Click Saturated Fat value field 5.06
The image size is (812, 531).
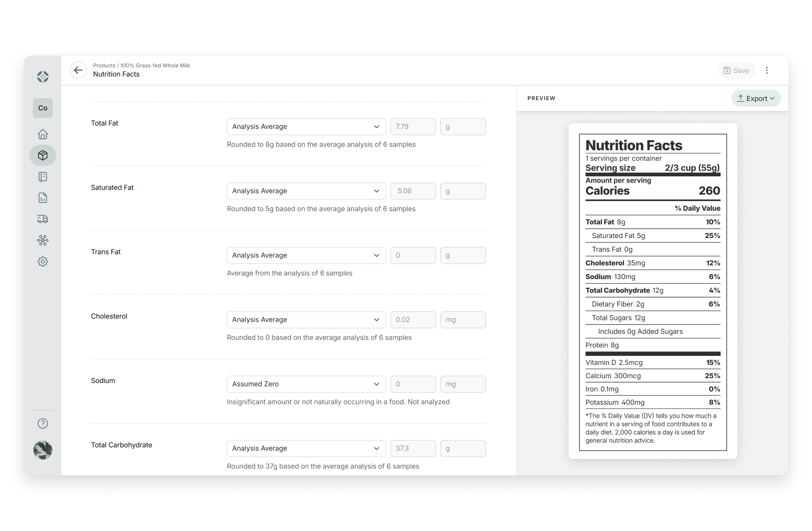tap(413, 191)
